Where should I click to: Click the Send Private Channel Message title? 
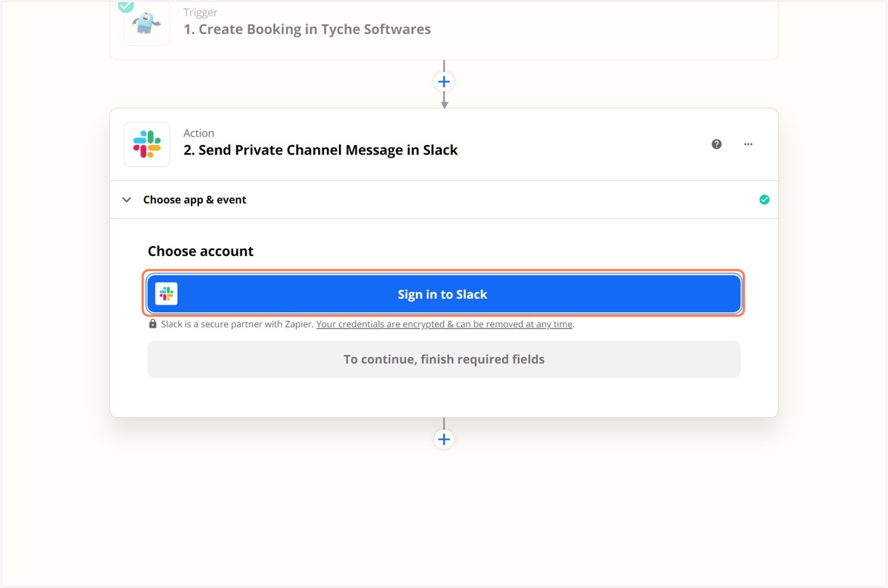point(320,150)
